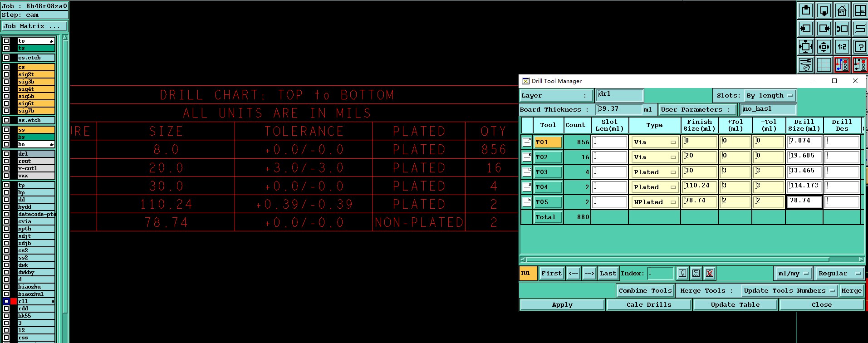
Task: Click the colored net traffic-light icon
Action: click(x=842, y=65)
